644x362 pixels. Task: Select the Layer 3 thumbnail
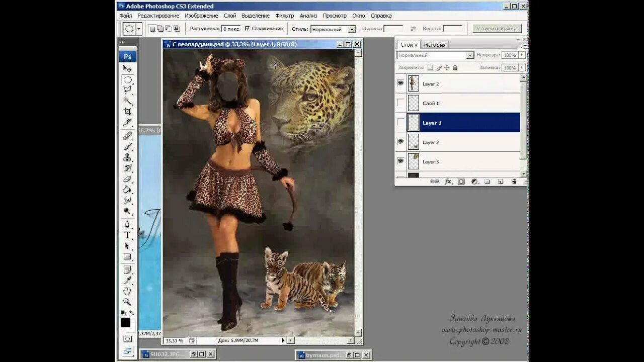tap(413, 142)
